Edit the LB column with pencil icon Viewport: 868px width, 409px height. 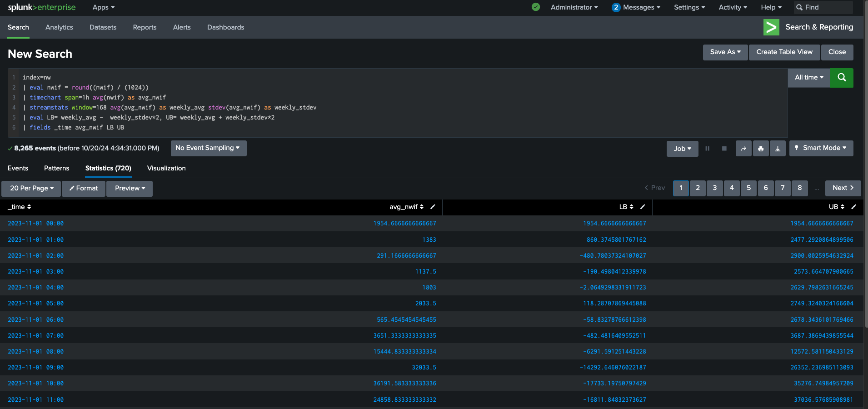pyautogui.click(x=643, y=207)
